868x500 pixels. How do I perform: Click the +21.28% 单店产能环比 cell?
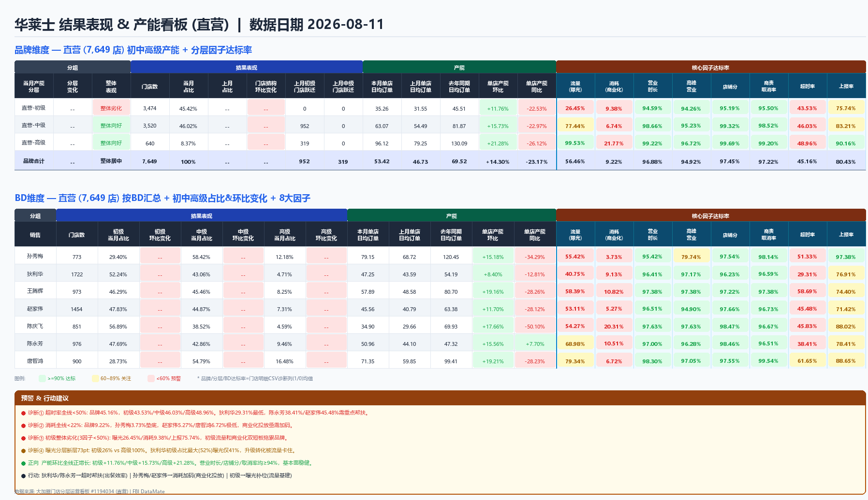(498, 143)
